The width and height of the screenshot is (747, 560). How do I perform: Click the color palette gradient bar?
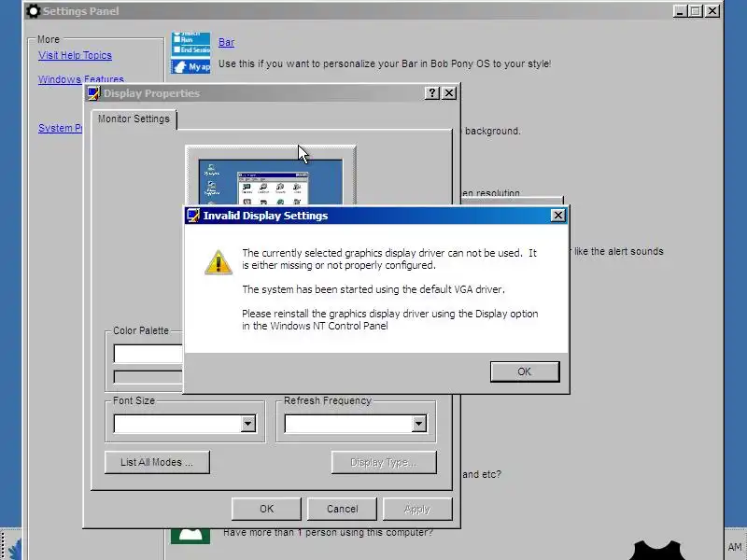point(148,377)
